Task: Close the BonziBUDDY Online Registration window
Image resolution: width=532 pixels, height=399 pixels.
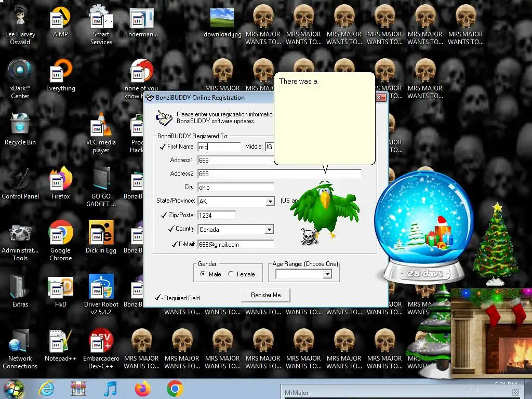Action: click(381, 98)
